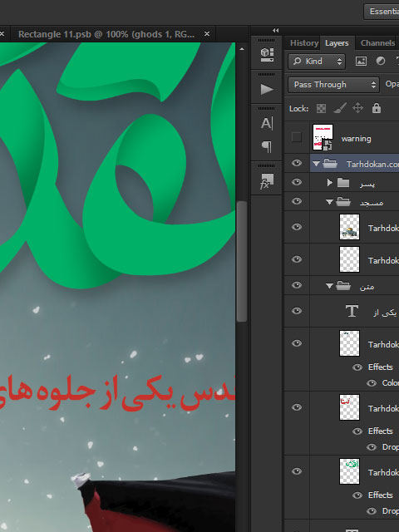The height and width of the screenshot is (532, 399).
Task: Click the lock transparent pixels icon
Action: point(321,109)
